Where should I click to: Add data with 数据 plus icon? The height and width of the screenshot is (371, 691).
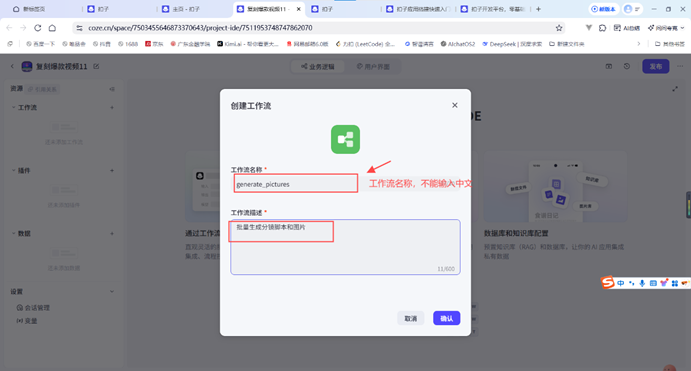(x=112, y=234)
